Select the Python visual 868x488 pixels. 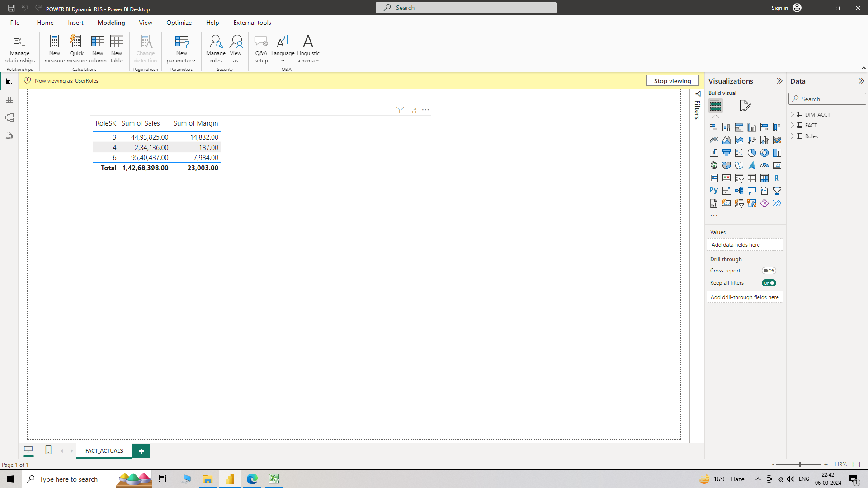[x=713, y=191]
